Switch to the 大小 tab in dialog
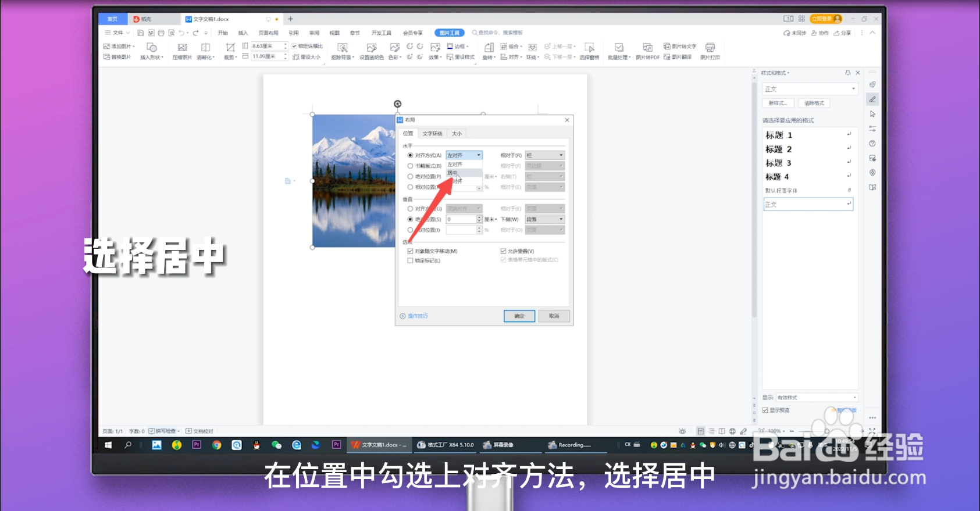The height and width of the screenshot is (511, 980). pos(457,134)
